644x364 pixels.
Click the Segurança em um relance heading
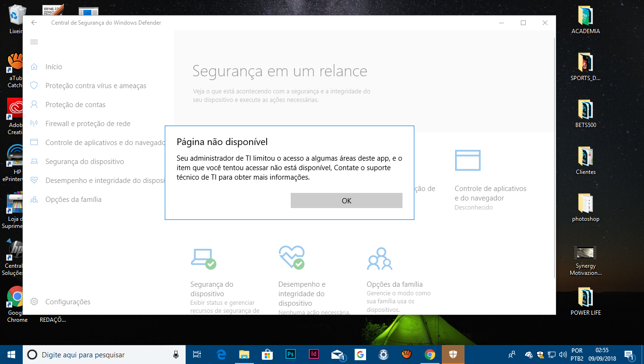click(280, 72)
